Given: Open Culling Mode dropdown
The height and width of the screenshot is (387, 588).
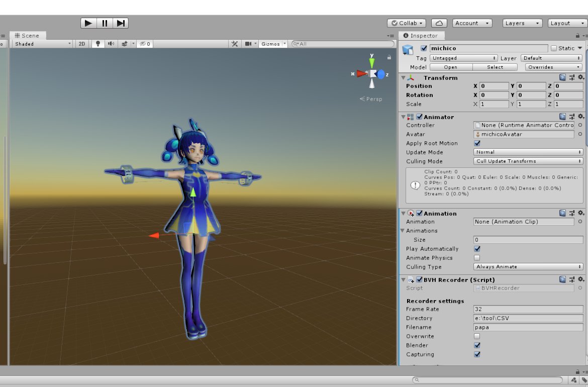Looking at the screenshot, I should pyautogui.click(x=528, y=161).
